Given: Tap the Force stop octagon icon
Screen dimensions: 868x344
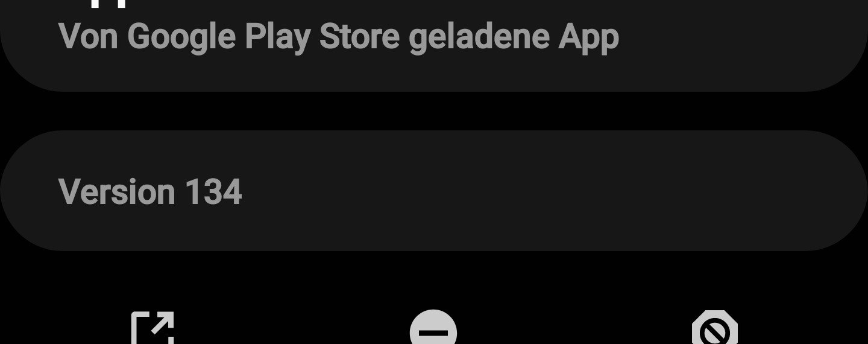Looking at the screenshot, I should tap(715, 328).
